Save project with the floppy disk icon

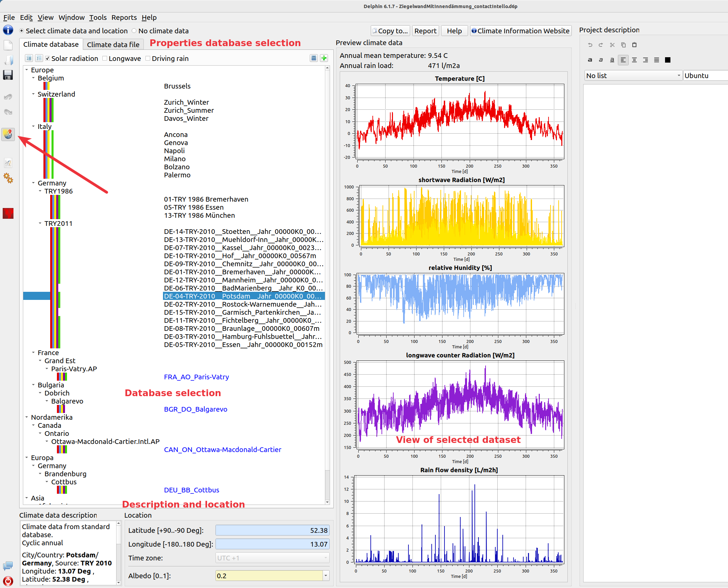8,75
